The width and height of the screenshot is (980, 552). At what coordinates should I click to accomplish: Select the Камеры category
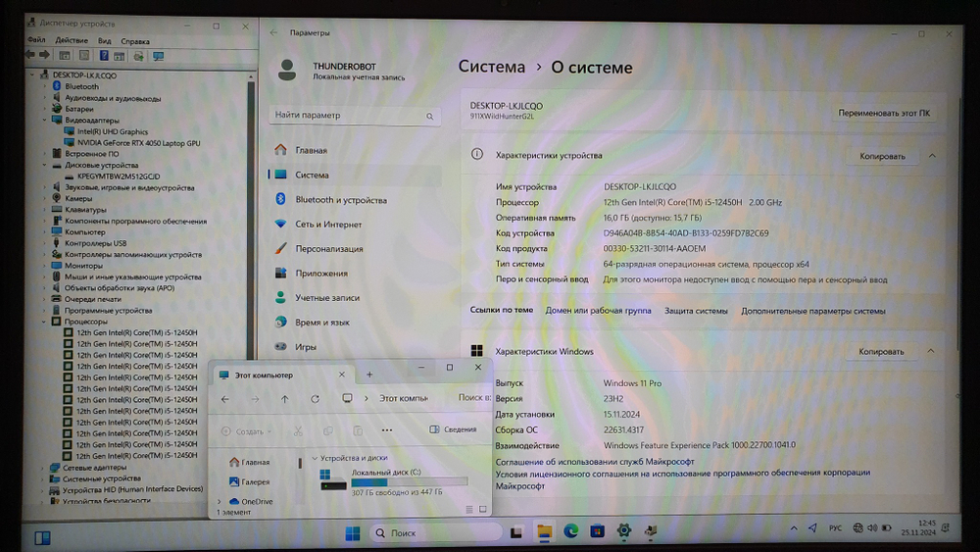tap(78, 198)
